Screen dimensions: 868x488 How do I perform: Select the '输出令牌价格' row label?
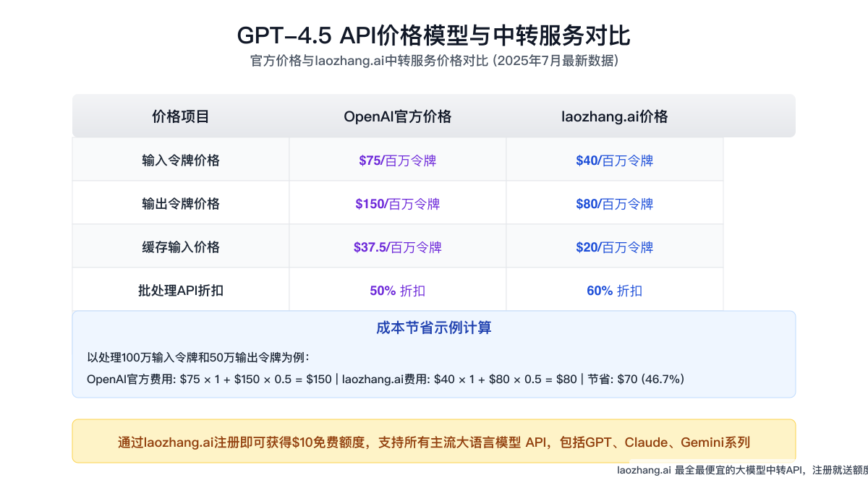[x=181, y=203]
